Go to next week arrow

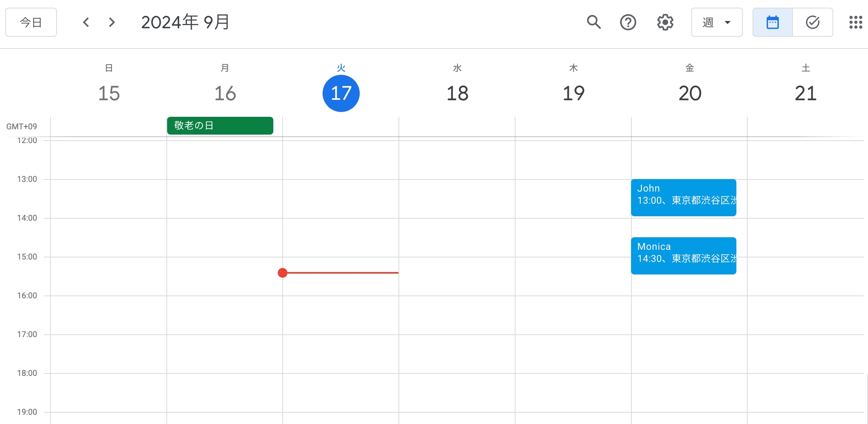click(112, 22)
